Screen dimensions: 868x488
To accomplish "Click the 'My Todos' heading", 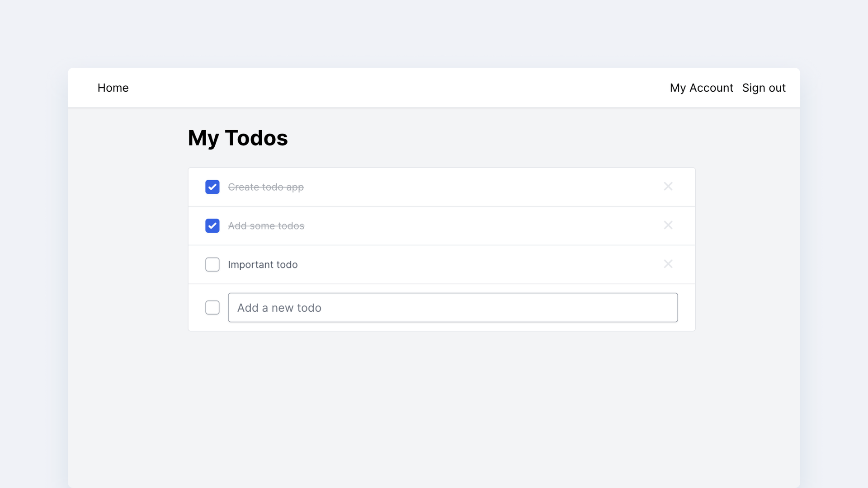I will [238, 138].
